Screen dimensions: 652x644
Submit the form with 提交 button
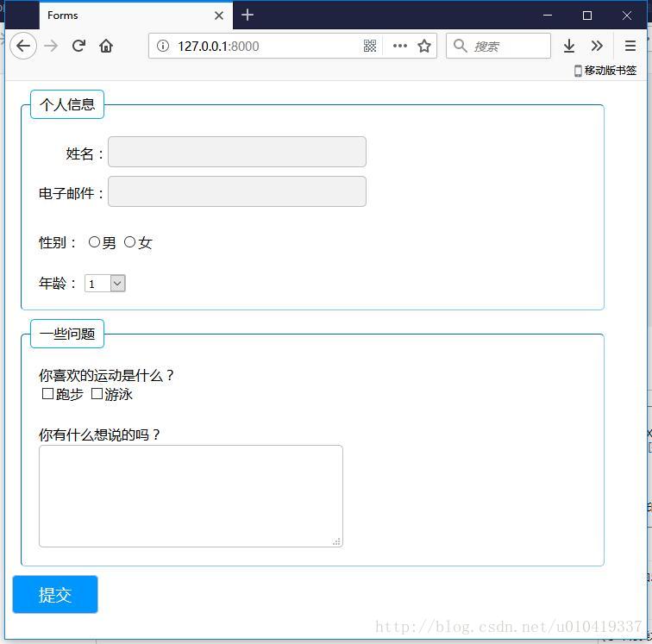55,595
